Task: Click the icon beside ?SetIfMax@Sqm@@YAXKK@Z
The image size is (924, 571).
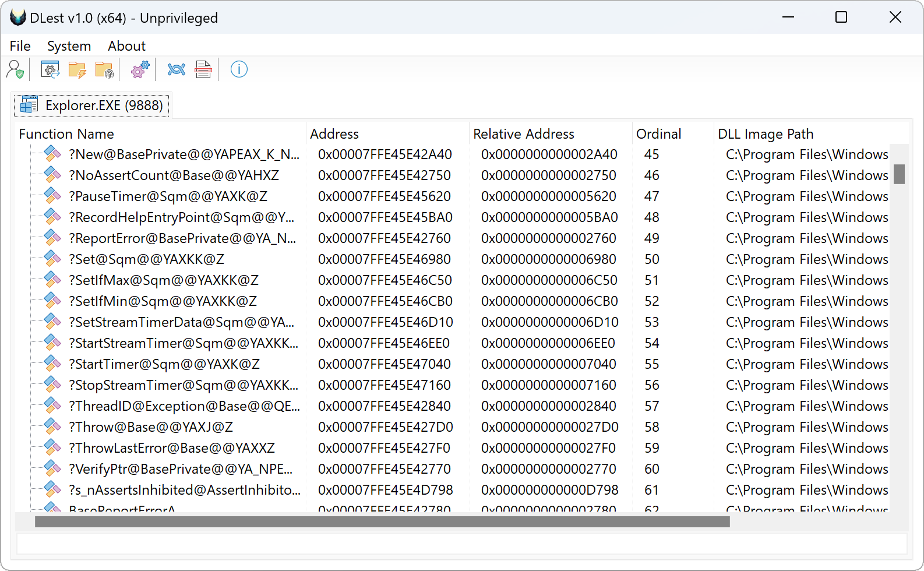Action: tap(52, 280)
